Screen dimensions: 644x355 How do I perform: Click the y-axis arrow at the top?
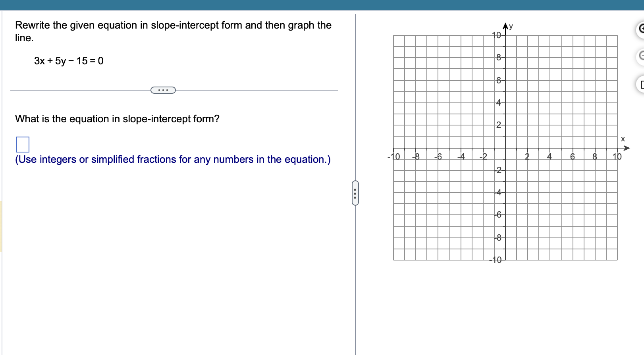(505, 25)
